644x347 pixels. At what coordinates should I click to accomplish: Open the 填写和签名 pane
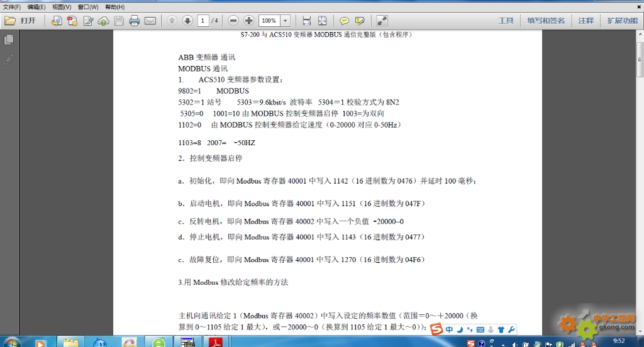546,21
